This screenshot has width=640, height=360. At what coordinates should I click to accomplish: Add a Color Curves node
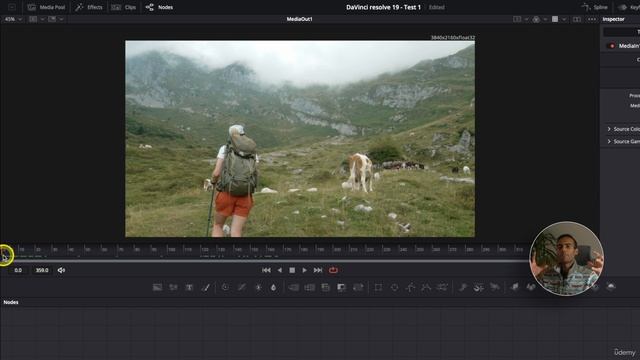pos(242,287)
